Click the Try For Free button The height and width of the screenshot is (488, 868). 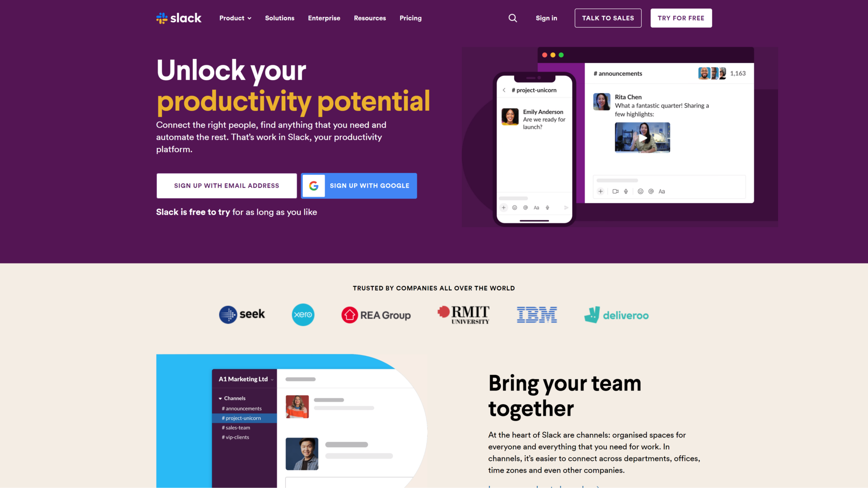click(681, 18)
